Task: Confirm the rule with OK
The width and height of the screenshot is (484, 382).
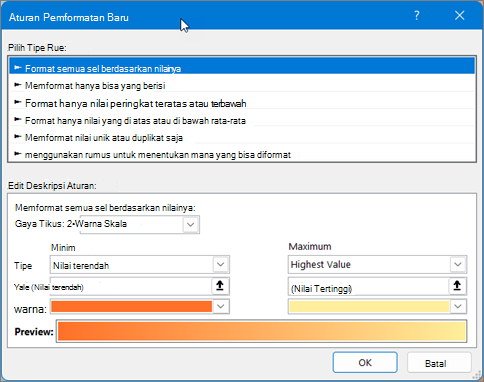Action: (x=365, y=363)
